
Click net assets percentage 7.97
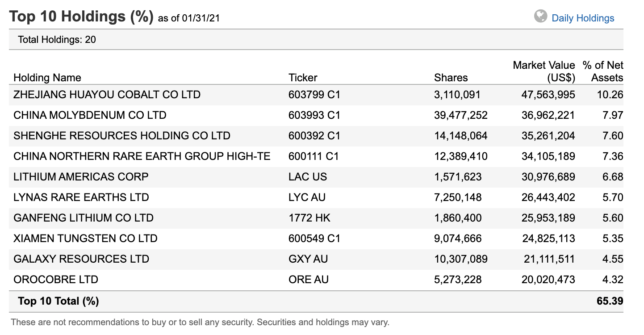[613, 115]
